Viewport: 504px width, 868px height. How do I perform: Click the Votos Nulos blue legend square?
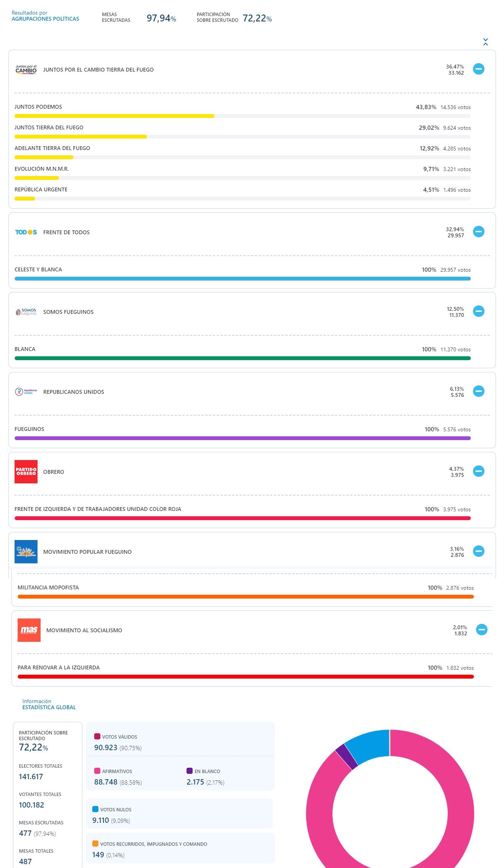[95, 809]
